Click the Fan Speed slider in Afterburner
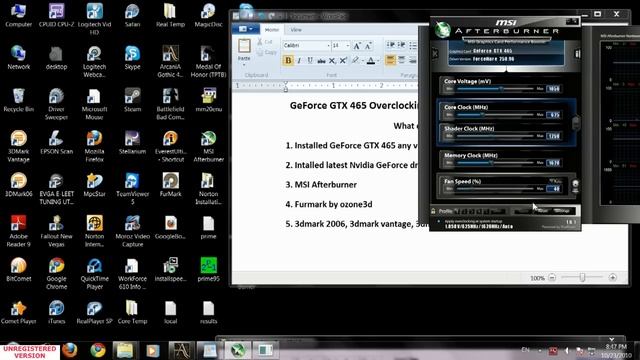The height and width of the screenshot is (360, 640). click(494, 189)
